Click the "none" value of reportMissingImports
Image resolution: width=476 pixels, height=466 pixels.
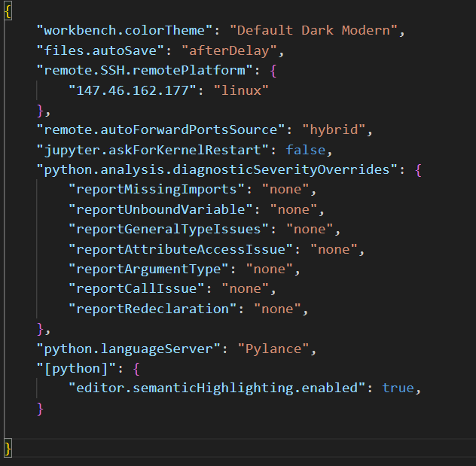click(285, 190)
